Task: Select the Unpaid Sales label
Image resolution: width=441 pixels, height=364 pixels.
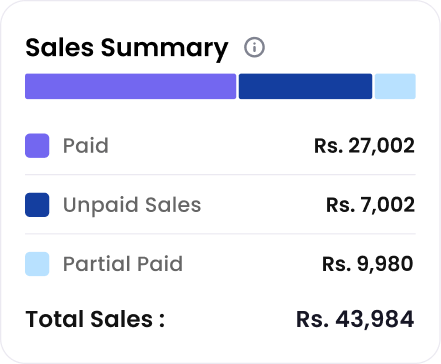Action: tap(132, 205)
